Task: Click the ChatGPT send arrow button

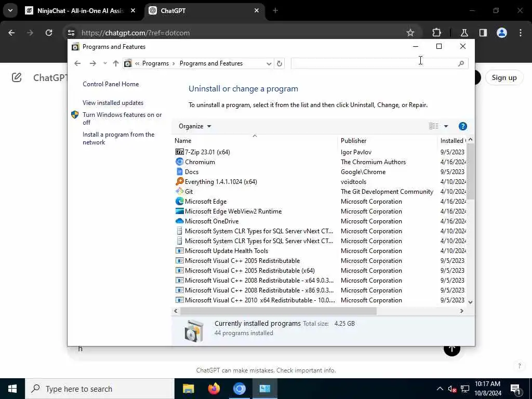Action: (451, 349)
